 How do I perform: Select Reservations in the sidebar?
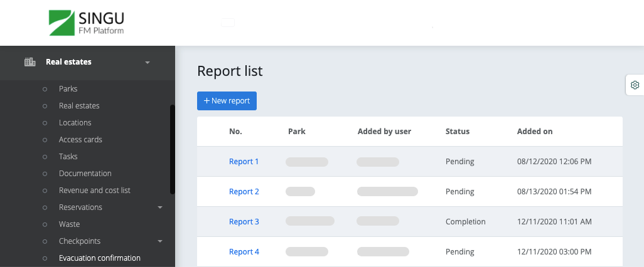[x=80, y=207]
